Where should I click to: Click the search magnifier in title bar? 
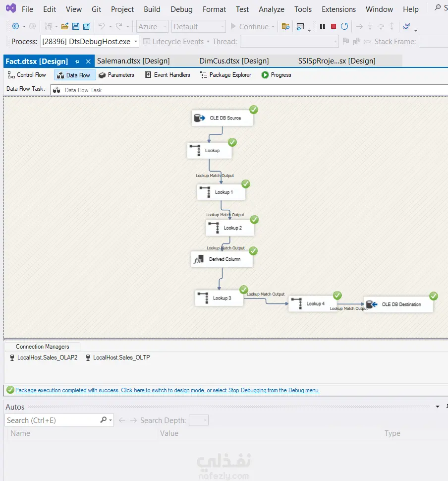438,7
